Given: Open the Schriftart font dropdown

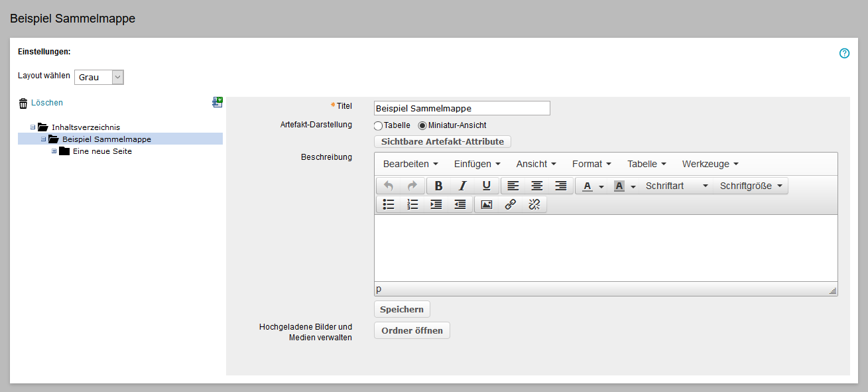Looking at the screenshot, I should click(676, 186).
